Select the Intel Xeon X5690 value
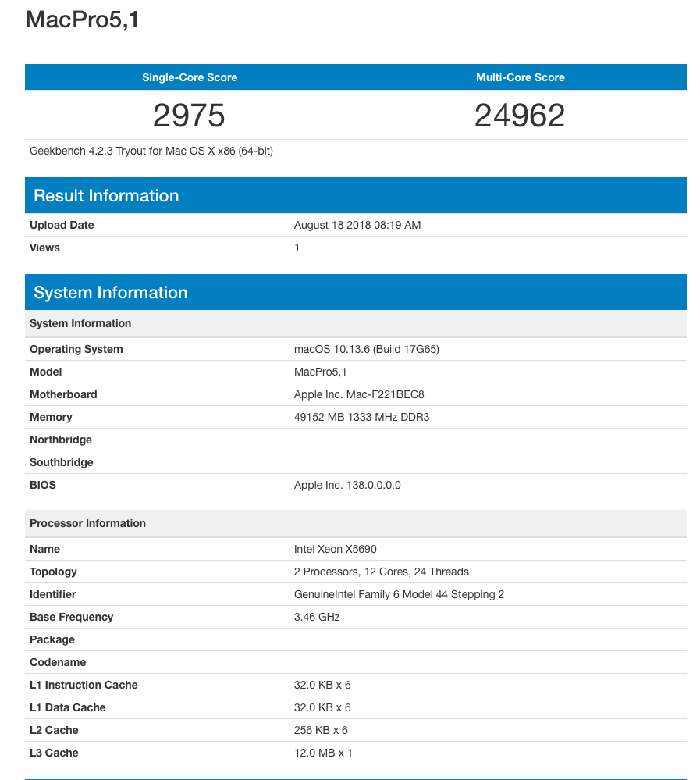 pos(335,549)
